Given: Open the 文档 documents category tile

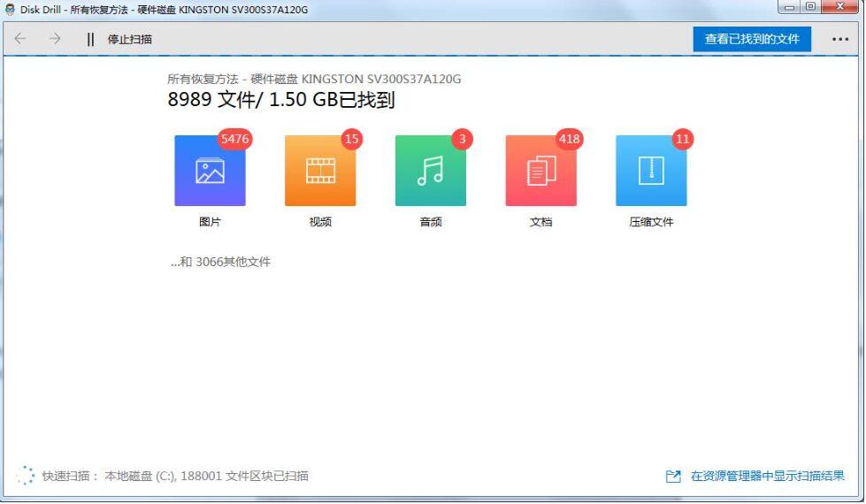Looking at the screenshot, I should pos(541,171).
